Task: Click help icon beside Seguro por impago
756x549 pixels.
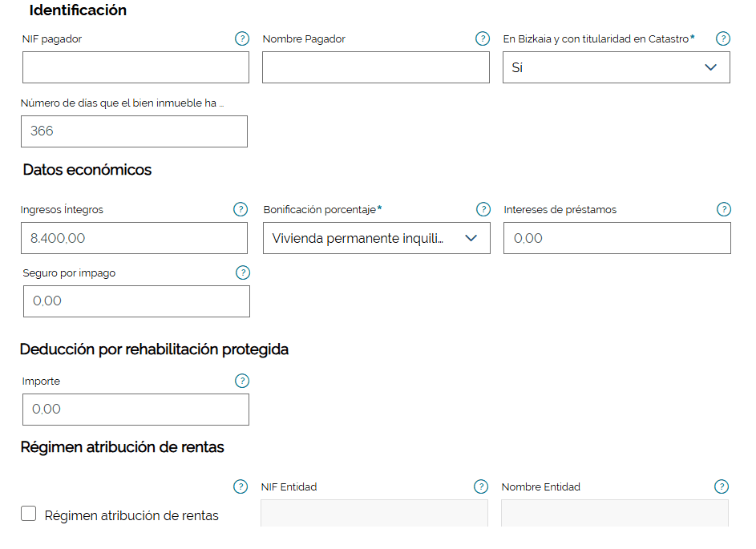Action: tap(243, 272)
